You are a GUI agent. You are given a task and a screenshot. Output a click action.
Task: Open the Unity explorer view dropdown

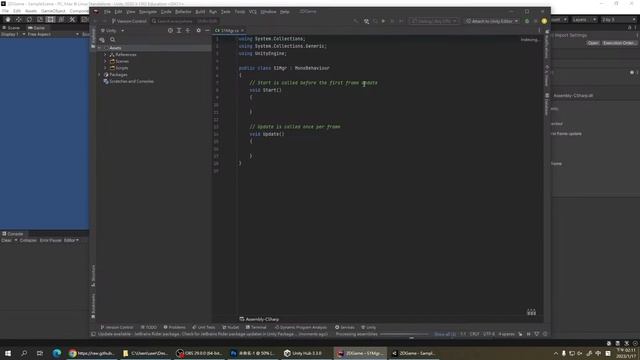pos(112,31)
